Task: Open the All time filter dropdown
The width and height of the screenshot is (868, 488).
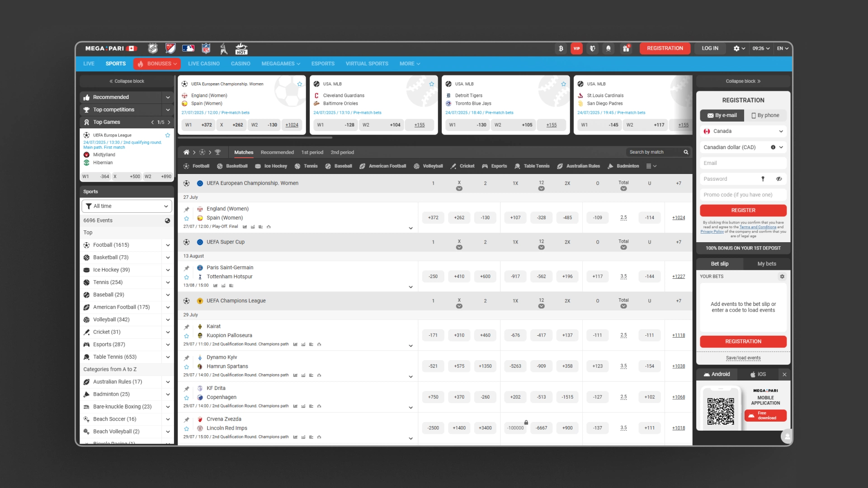Action: pyautogui.click(x=127, y=206)
